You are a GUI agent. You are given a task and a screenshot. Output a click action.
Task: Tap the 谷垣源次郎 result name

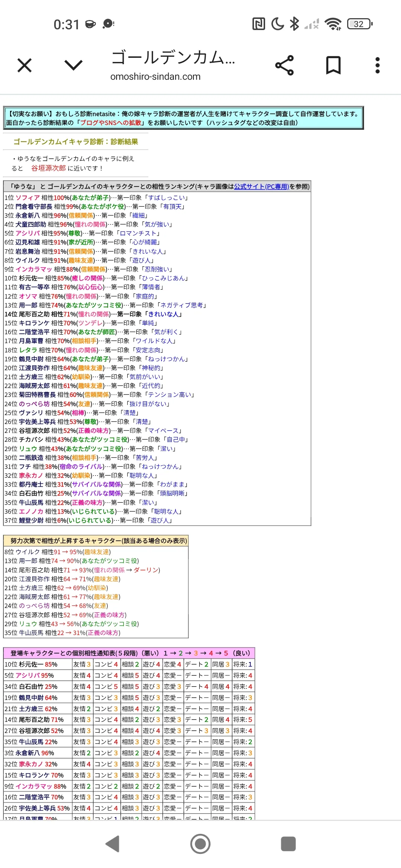pos(48,168)
